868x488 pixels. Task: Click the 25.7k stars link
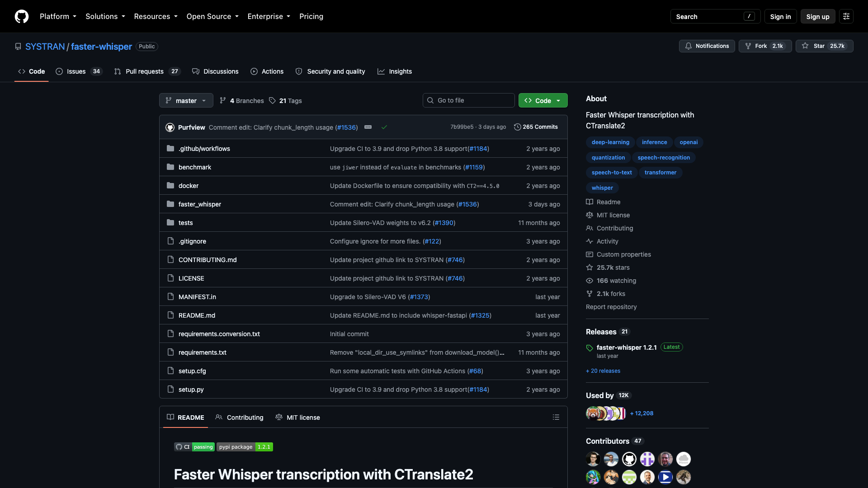613,267
